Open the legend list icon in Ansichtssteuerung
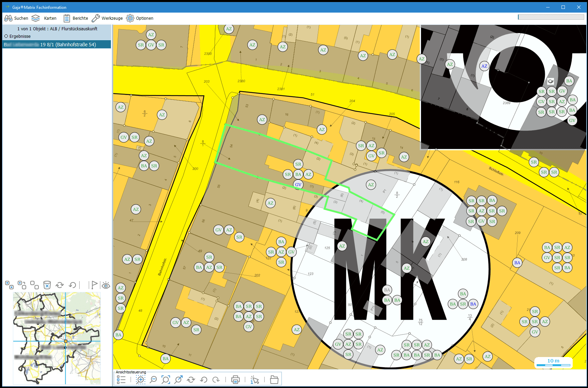The height and width of the screenshot is (388, 588). point(121,379)
